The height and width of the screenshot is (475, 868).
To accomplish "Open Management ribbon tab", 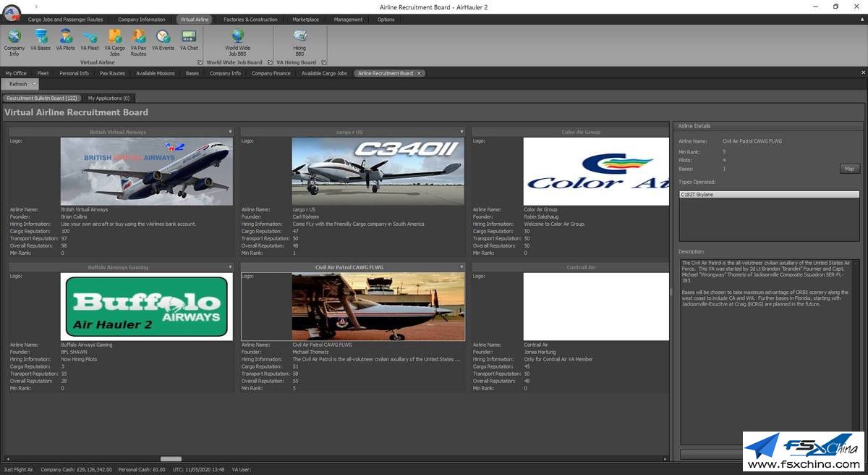I will (x=348, y=20).
